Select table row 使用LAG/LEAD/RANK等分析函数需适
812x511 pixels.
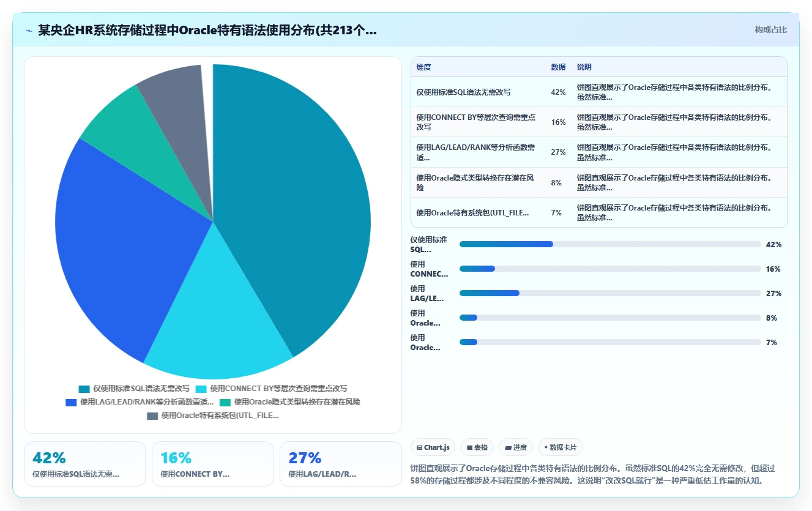click(599, 152)
